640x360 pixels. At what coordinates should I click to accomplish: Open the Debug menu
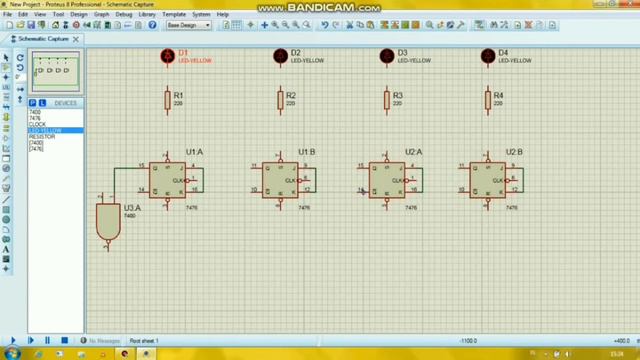tap(124, 14)
